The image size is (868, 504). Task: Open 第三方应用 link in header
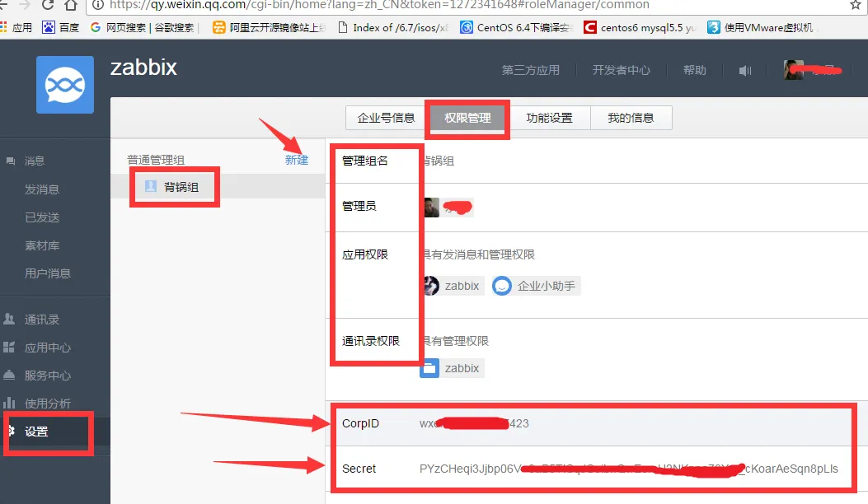pyautogui.click(x=530, y=70)
